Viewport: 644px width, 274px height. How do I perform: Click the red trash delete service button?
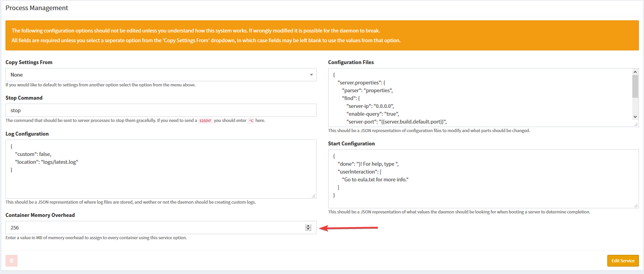(11, 261)
